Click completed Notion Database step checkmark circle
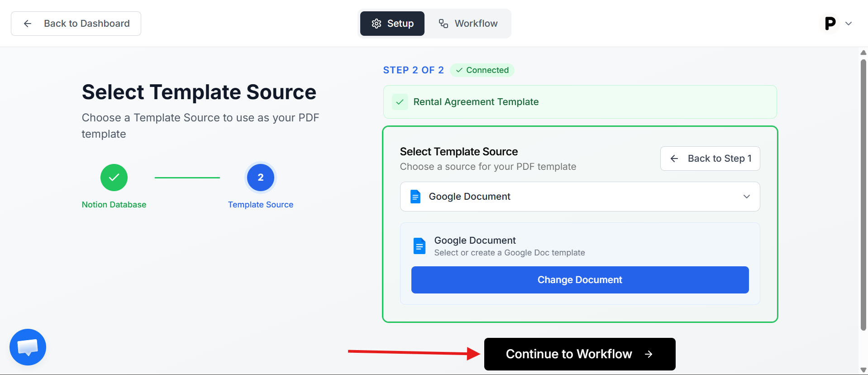 [x=114, y=178]
